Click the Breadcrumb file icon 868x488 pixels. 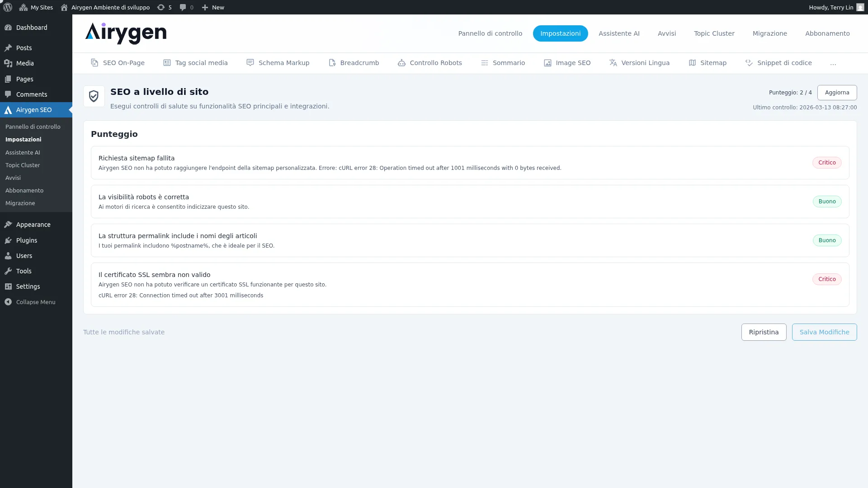point(332,63)
